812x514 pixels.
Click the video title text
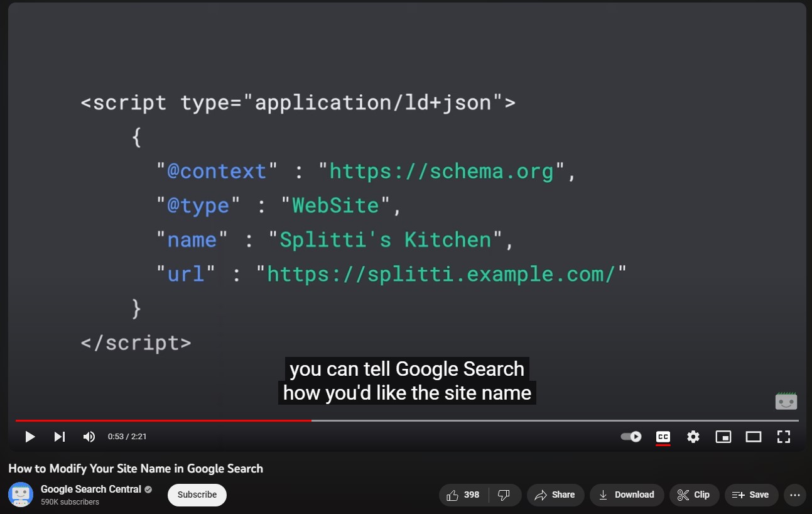[x=136, y=469]
